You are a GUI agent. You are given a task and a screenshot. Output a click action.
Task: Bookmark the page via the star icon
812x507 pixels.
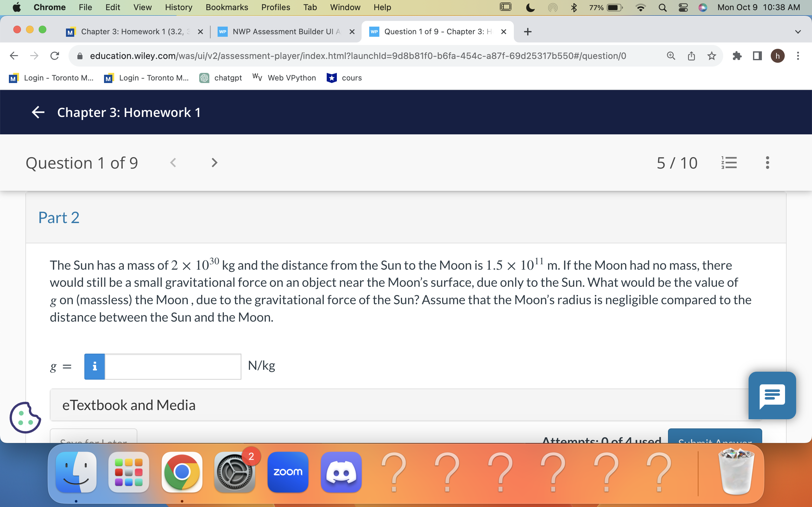(x=711, y=56)
